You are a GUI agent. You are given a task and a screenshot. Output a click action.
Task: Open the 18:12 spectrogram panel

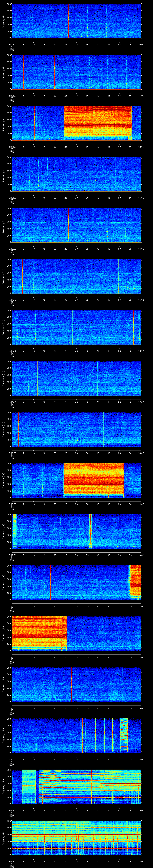(76, 174)
